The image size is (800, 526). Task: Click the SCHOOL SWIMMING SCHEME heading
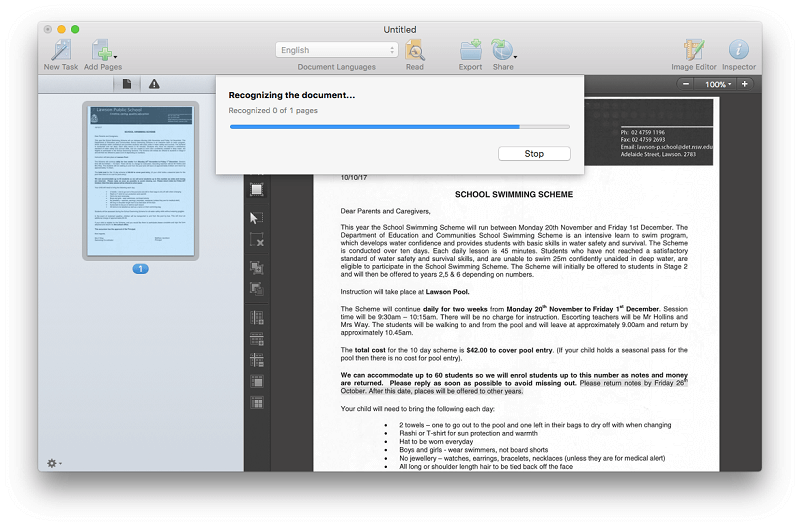[x=514, y=194]
